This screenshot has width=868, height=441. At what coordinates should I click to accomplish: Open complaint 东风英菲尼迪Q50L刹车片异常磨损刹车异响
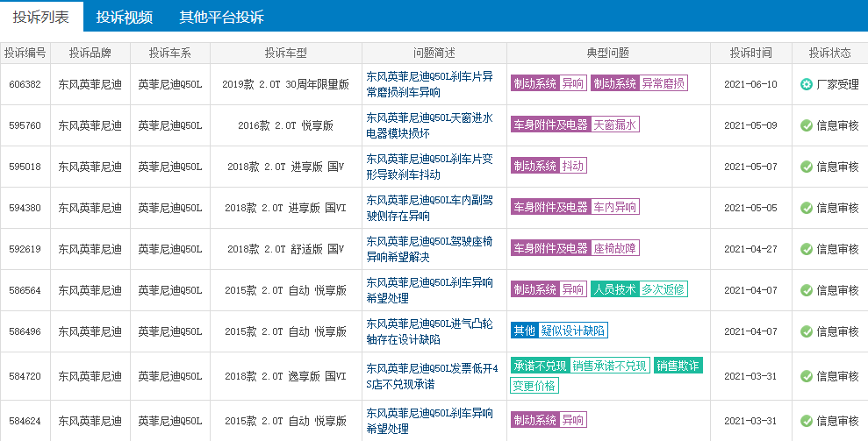click(x=429, y=85)
